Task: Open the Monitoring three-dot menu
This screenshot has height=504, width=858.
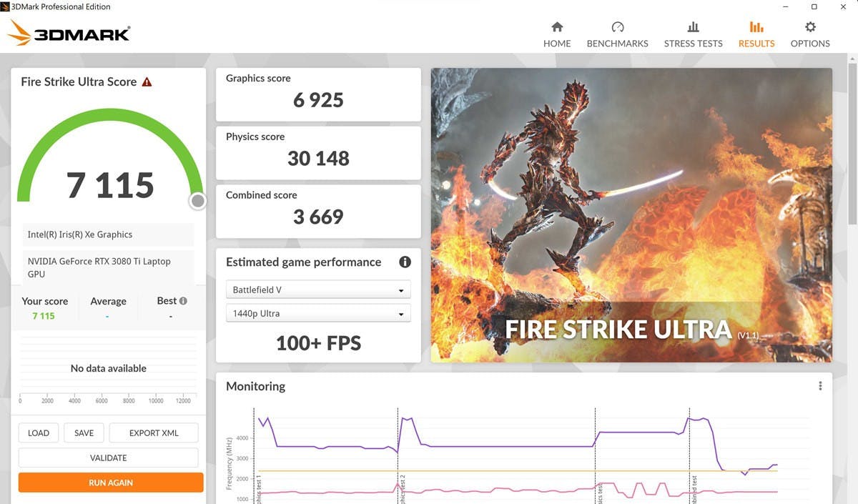Action: 820,386
